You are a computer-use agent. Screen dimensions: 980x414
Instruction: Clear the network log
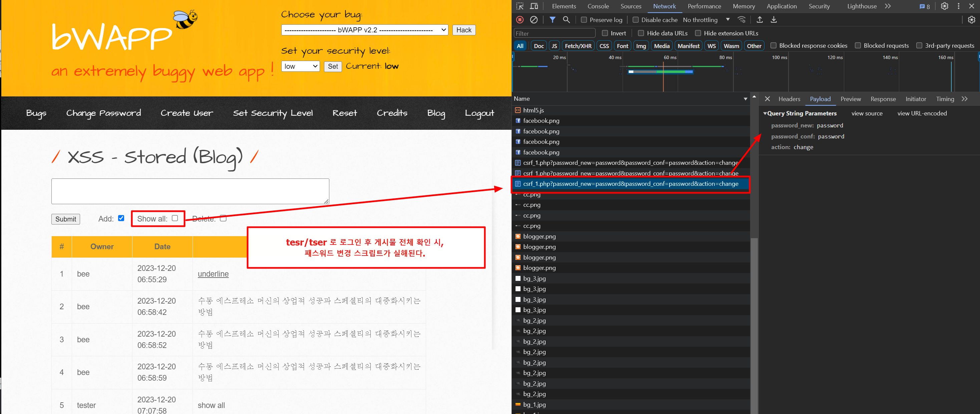(x=534, y=20)
